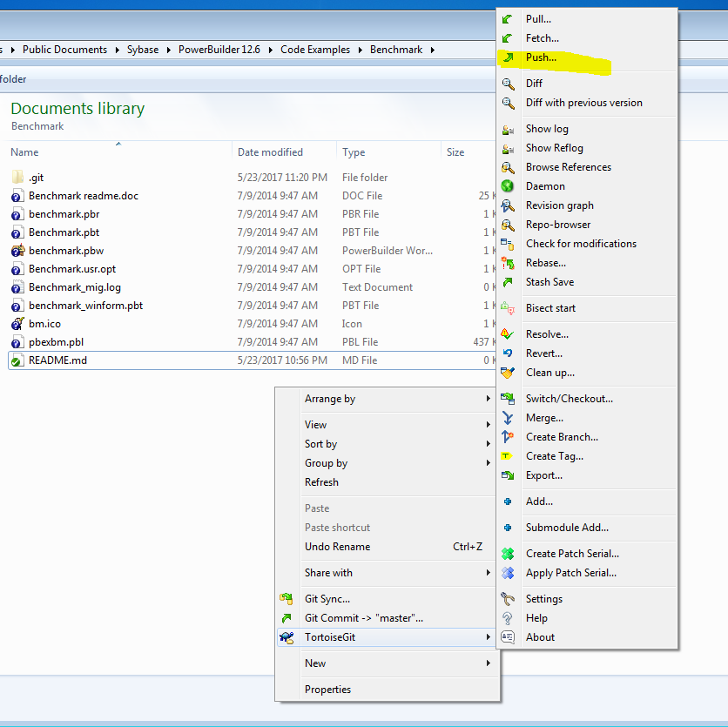Sort by Size column header
The image size is (728, 727).
pyautogui.click(x=455, y=152)
